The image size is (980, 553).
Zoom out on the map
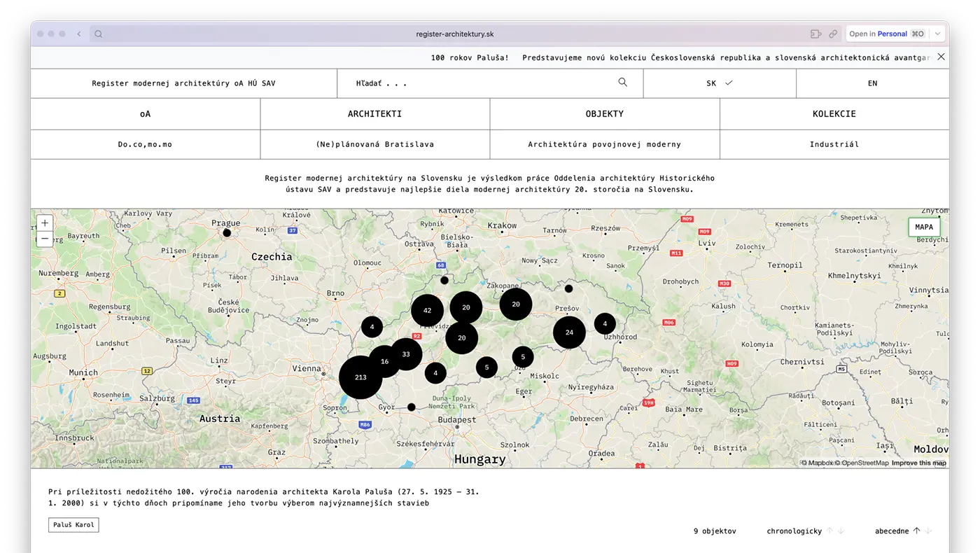click(x=45, y=239)
